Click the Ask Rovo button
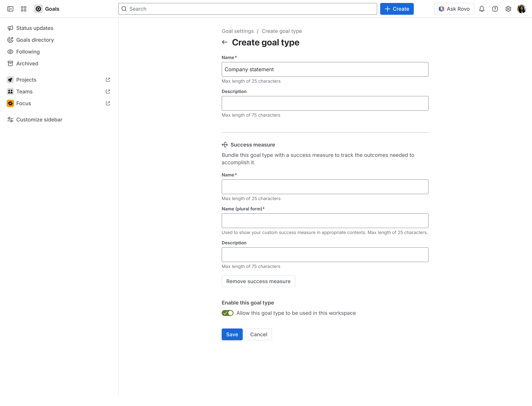The width and height of the screenshot is (532, 406). [454, 9]
